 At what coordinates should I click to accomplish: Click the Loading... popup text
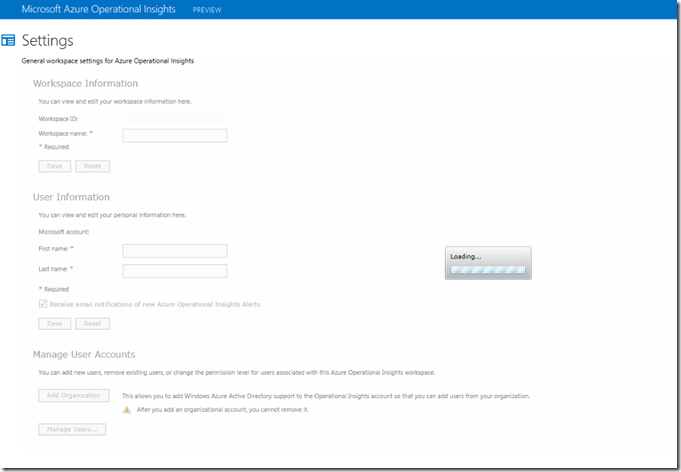[x=466, y=257]
